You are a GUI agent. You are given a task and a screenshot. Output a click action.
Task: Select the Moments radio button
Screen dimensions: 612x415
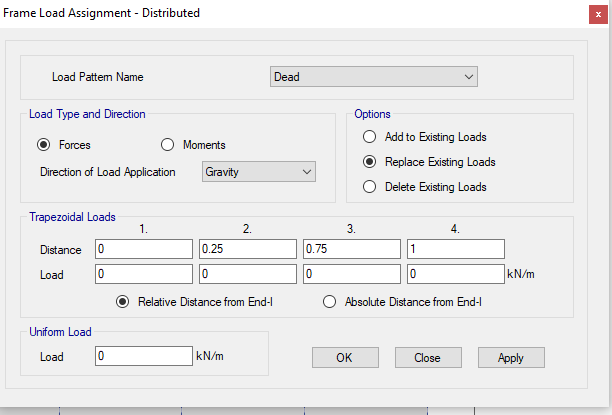[168, 145]
